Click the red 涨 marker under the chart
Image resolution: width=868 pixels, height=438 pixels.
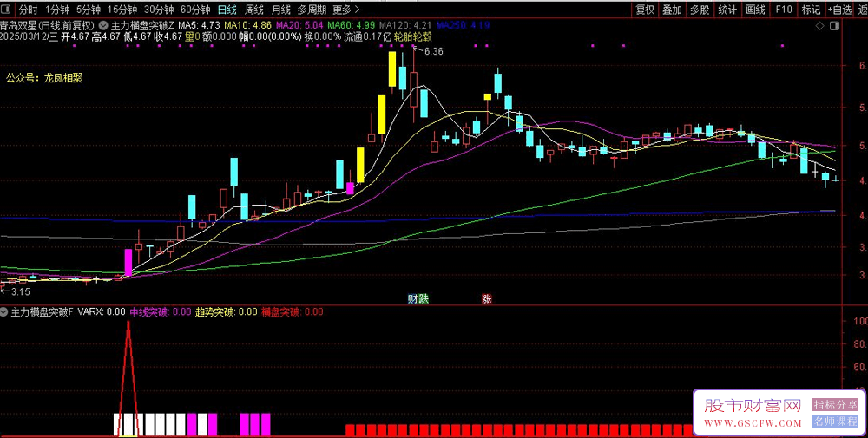[487, 298]
